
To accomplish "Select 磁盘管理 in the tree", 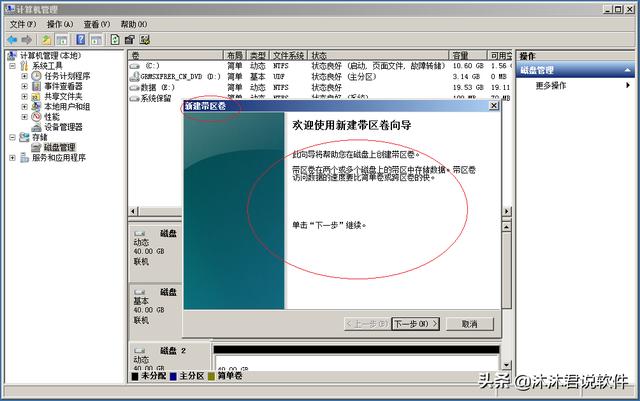I will pos(60,147).
